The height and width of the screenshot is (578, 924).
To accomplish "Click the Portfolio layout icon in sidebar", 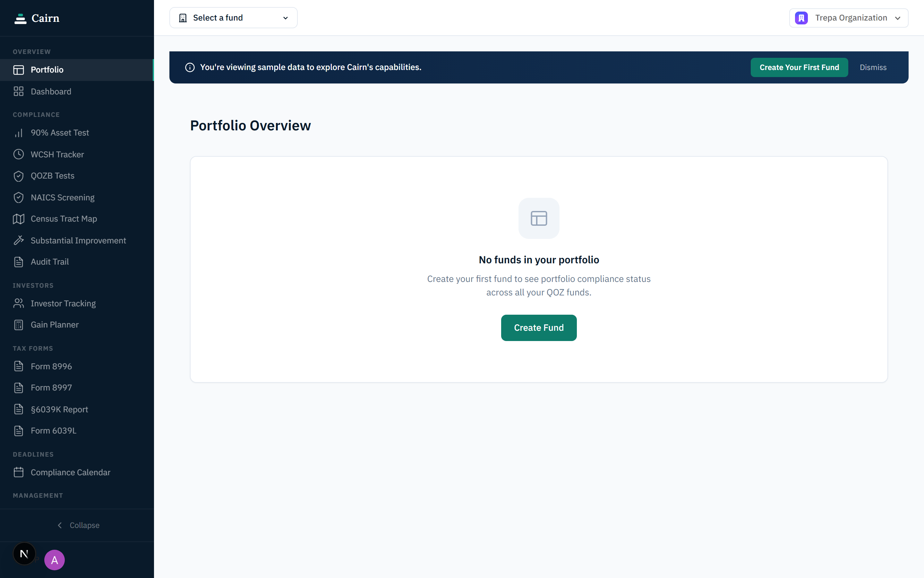I will pyautogui.click(x=18, y=70).
